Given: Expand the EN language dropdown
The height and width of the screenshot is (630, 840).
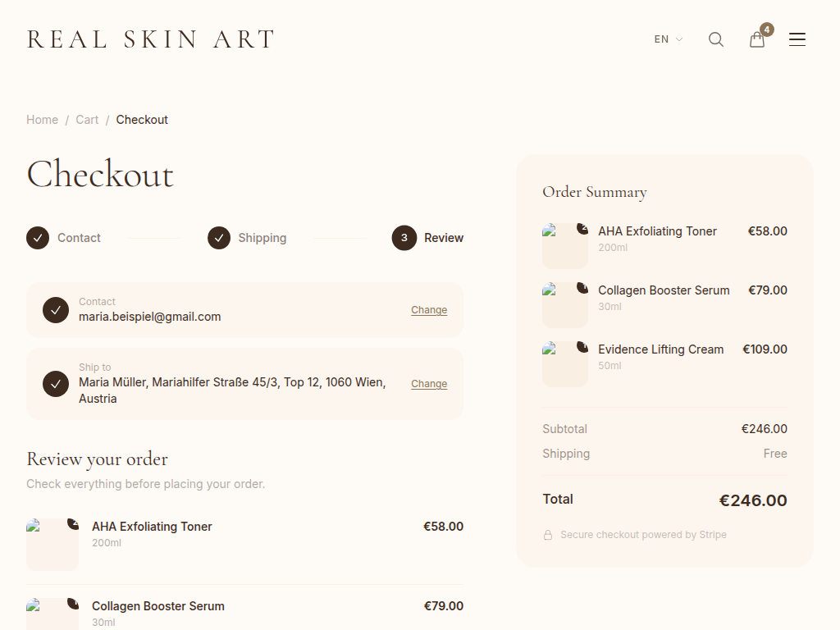Looking at the screenshot, I should pos(668,39).
